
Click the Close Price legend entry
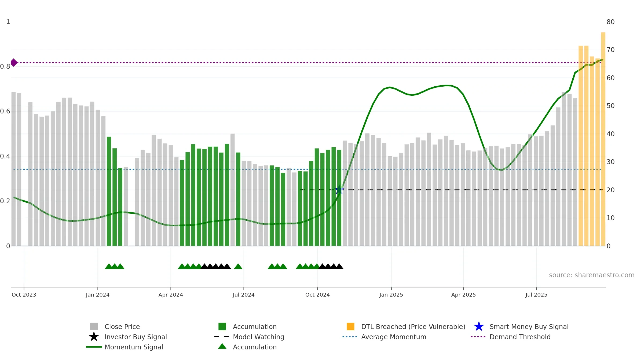[x=115, y=327]
